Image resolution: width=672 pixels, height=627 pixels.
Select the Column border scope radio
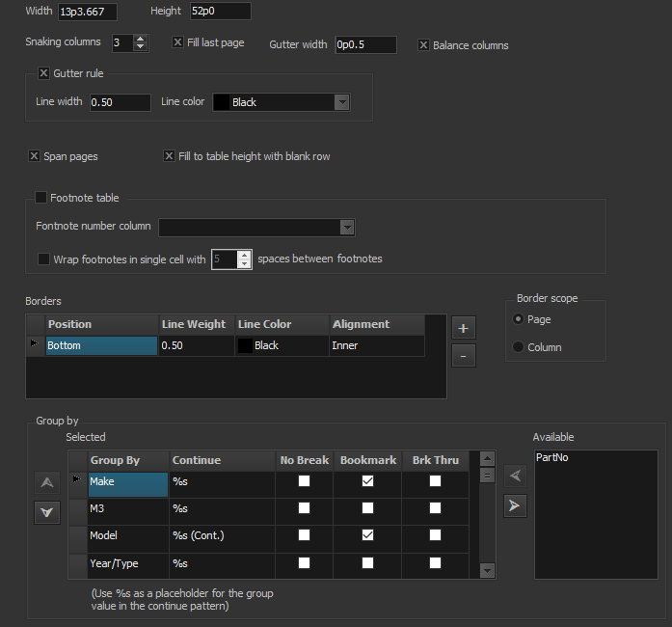[x=519, y=347]
